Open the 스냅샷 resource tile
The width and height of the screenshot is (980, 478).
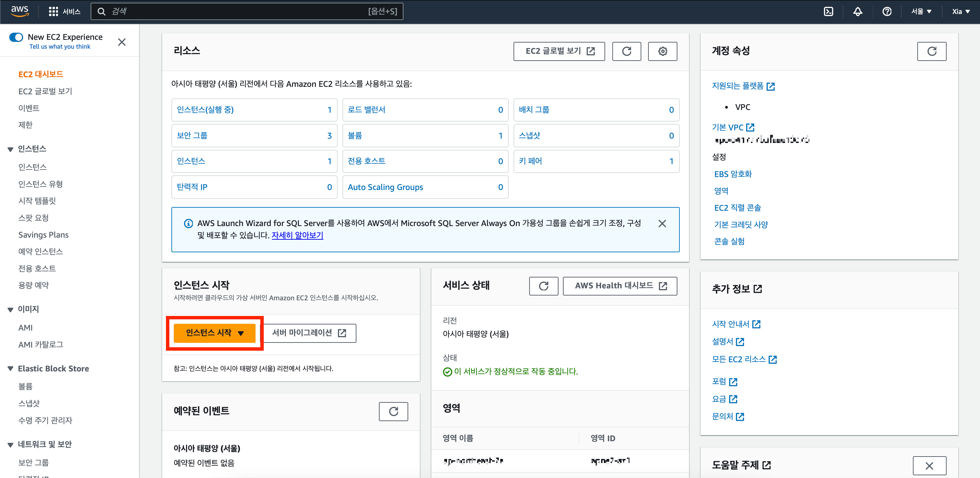[596, 136]
